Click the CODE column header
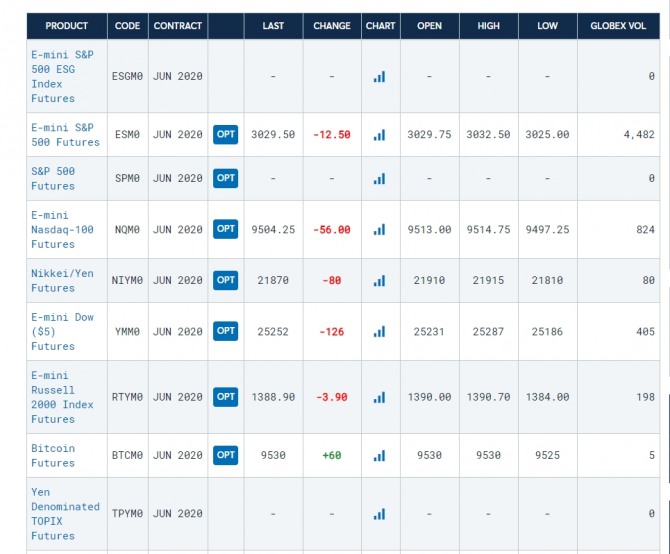 (x=127, y=26)
